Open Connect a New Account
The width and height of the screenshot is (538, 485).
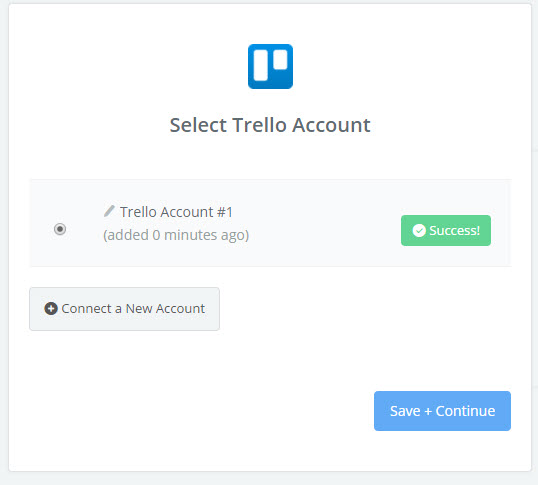(x=124, y=309)
